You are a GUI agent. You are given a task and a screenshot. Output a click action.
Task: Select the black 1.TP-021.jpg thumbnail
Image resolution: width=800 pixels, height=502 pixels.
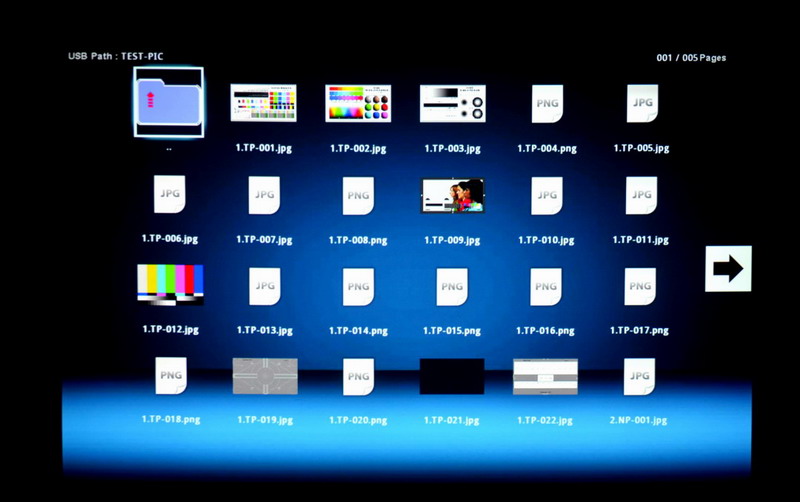(x=452, y=376)
